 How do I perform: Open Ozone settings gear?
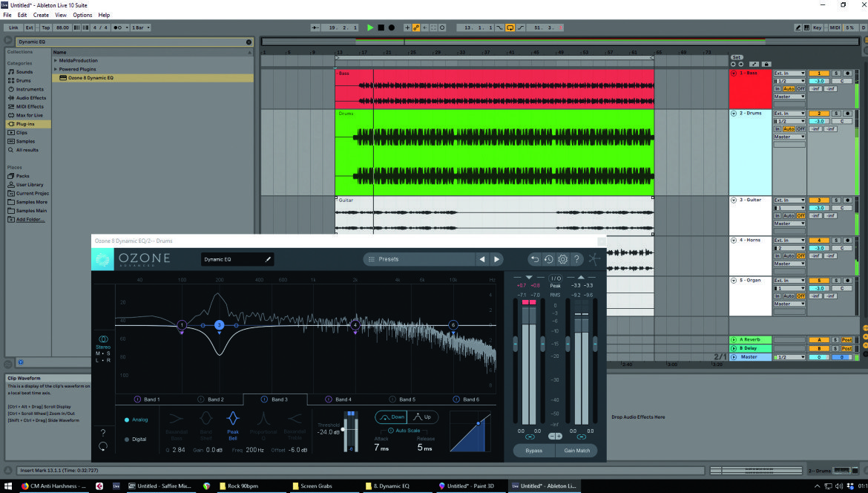[x=562, y=258]
